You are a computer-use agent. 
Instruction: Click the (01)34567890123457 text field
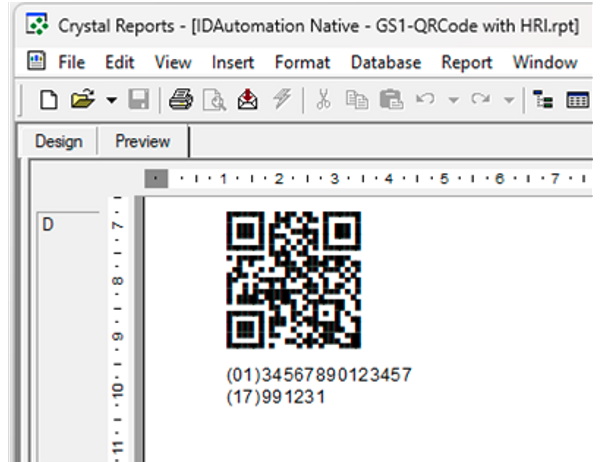[319, 375]
